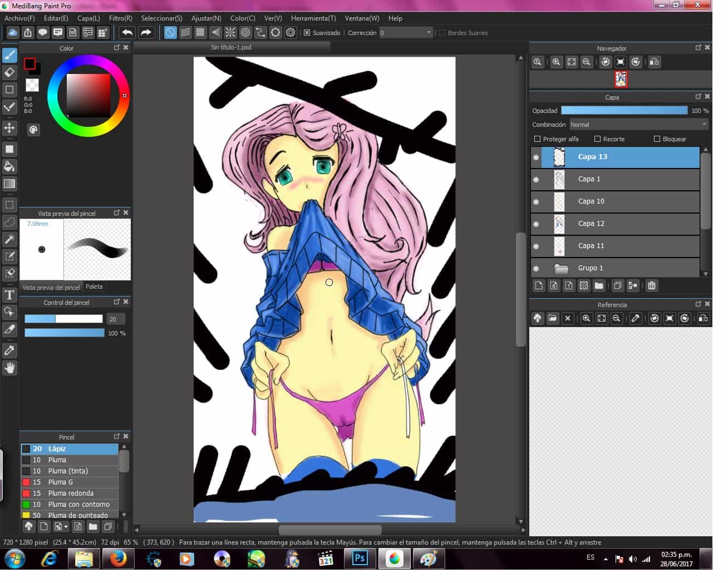The width and height of the screenshot is (728, 583).
Task: Select the Brush tool in left toolbar
Action: tap(9, 55)
